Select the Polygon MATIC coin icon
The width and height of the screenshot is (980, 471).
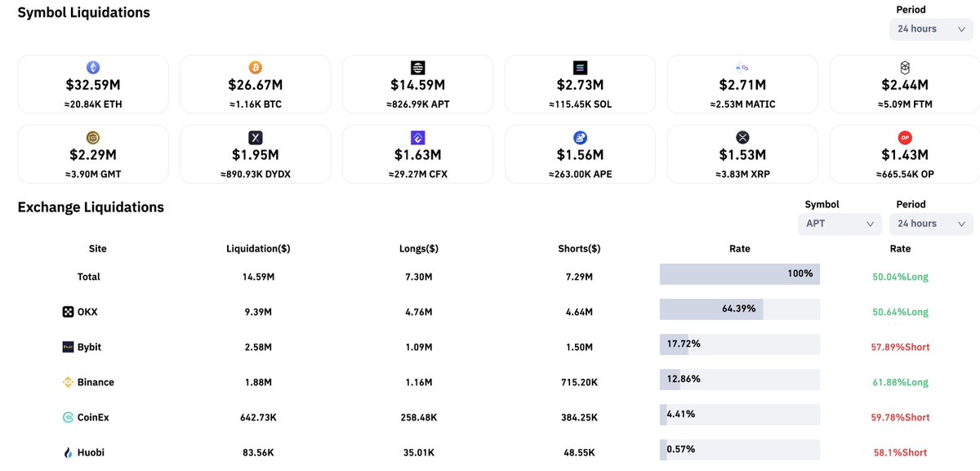(x=742, y=68)
